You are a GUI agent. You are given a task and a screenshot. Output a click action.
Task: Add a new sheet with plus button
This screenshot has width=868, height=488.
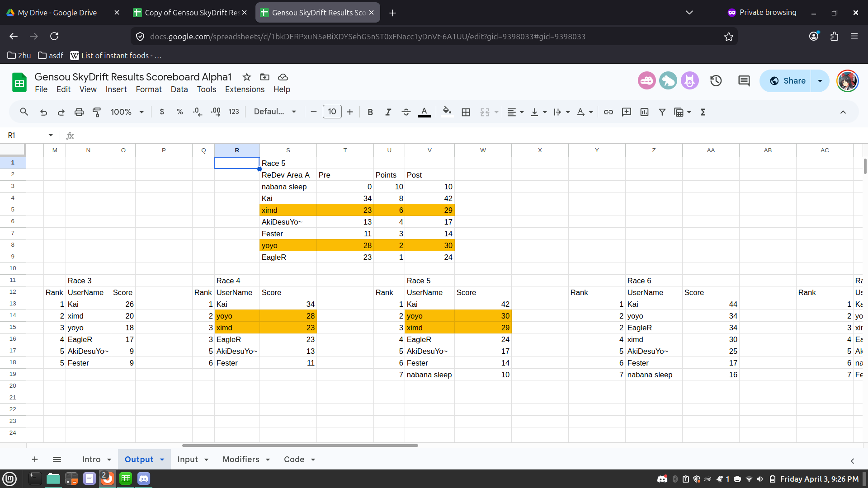coord(35,460)
